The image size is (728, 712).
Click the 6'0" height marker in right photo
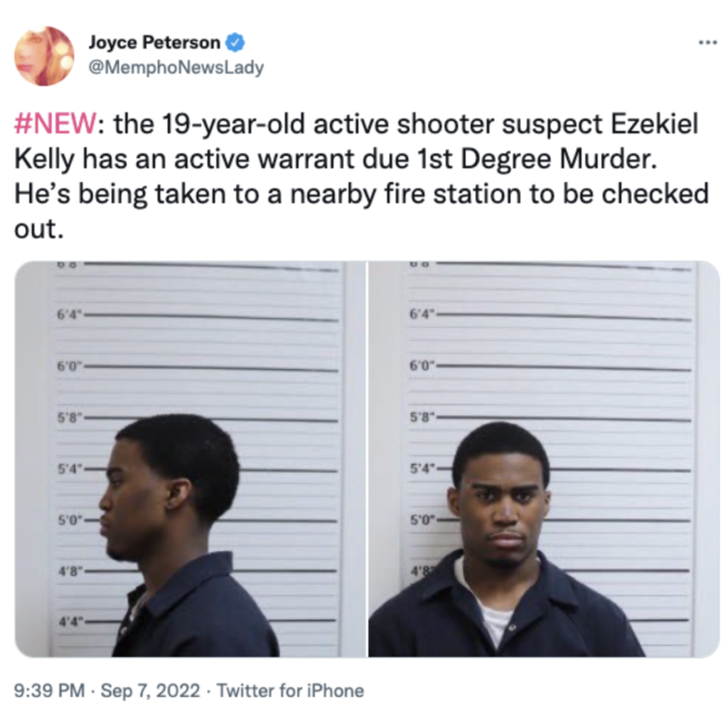[422, 366]
